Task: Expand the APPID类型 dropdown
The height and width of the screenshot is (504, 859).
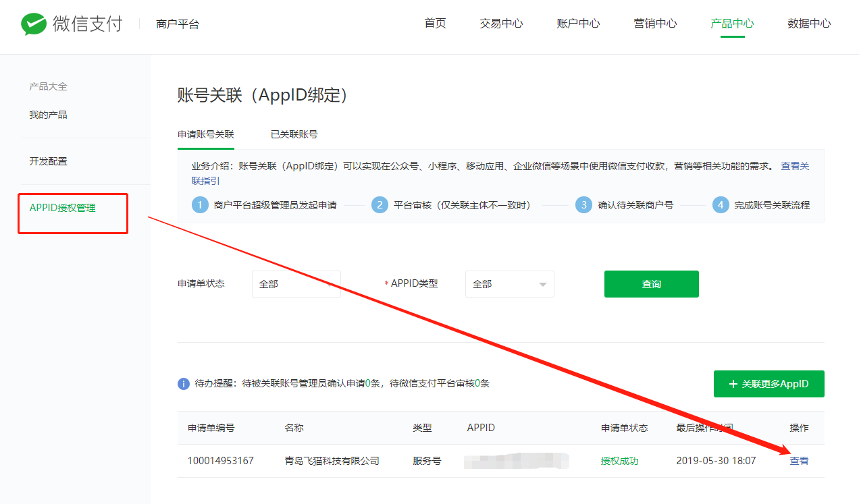Action: click(510, 284)
